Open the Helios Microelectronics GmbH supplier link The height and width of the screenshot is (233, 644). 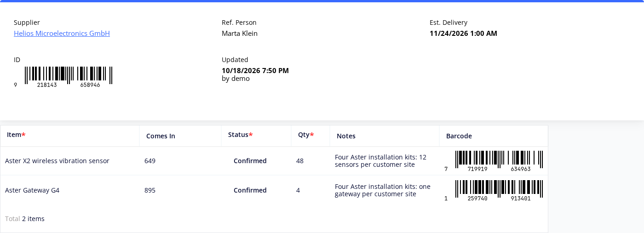pos(62,34)
